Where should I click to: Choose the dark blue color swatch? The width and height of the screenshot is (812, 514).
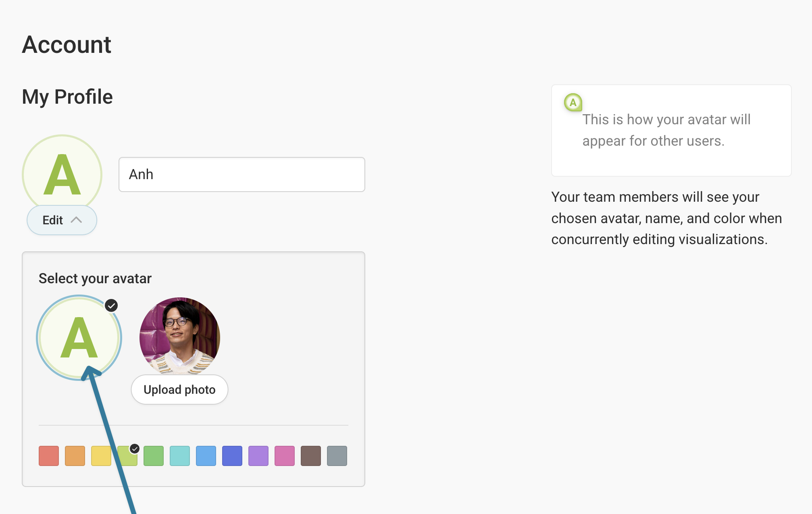pyautogui.click(x=232, y=456)
